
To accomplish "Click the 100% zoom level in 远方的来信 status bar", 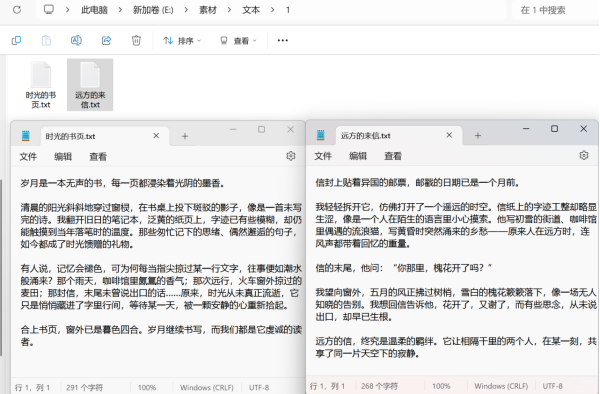I will pyautogui.click(x=441, y=386).
